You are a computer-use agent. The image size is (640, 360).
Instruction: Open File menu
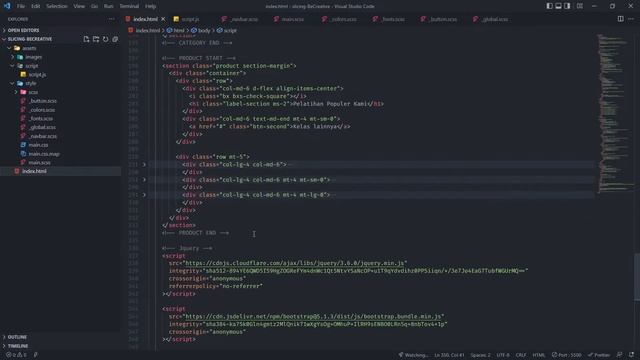pyautogui.click(x=21, y=6)
